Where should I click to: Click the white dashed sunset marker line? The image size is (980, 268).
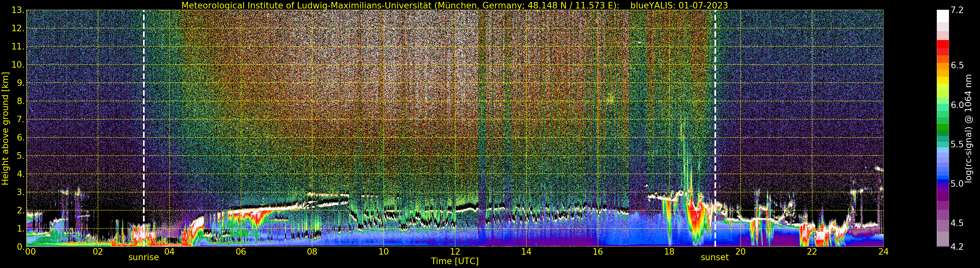(x=715, y=128)
